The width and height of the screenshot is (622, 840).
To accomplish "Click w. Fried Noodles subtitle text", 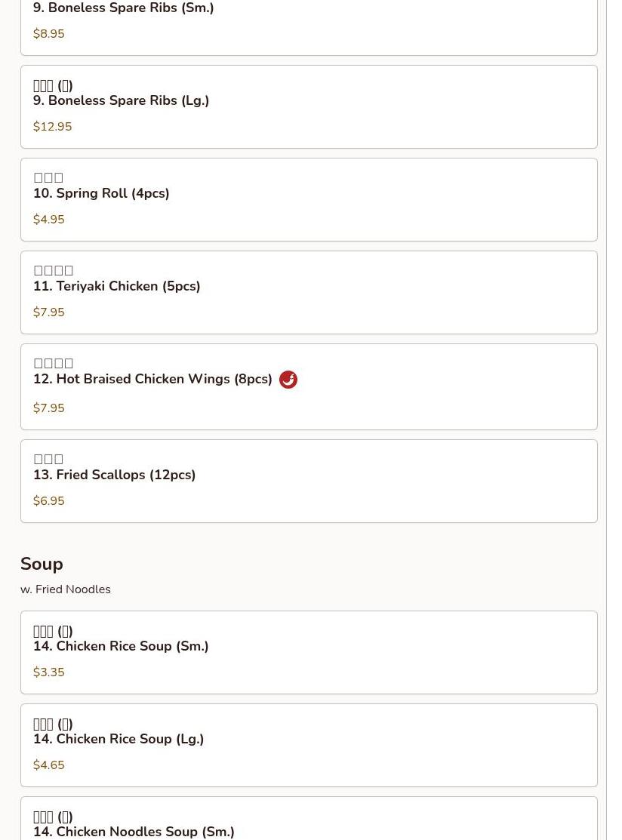I will 66,589.
